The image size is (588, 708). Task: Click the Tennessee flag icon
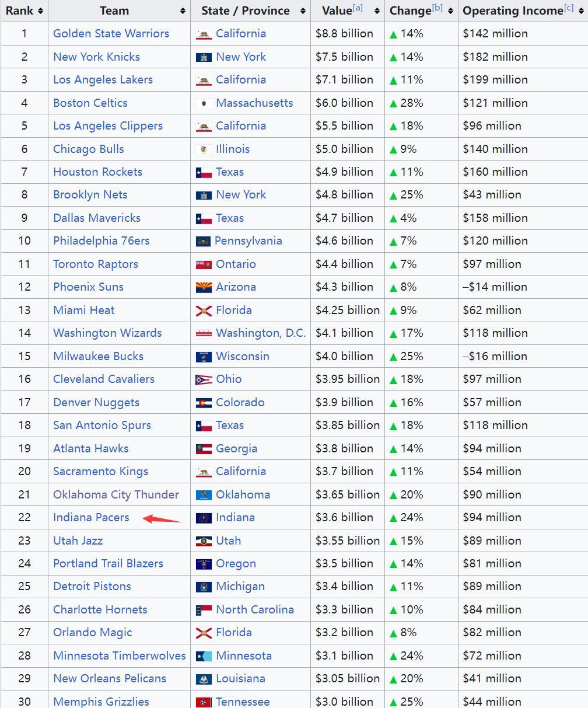pyautogui.click(x=203, y=702)
